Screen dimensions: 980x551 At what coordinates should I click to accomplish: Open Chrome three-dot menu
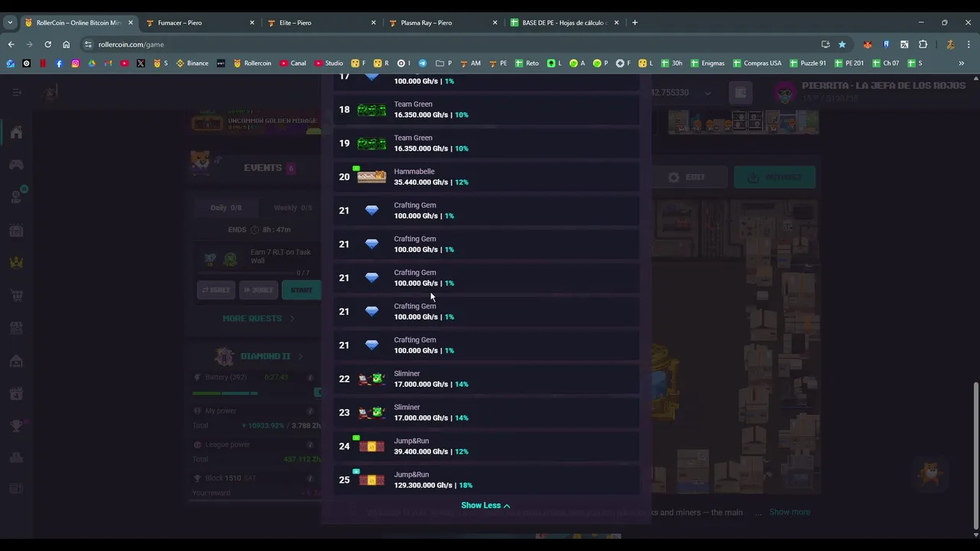(x=969, y=44)
